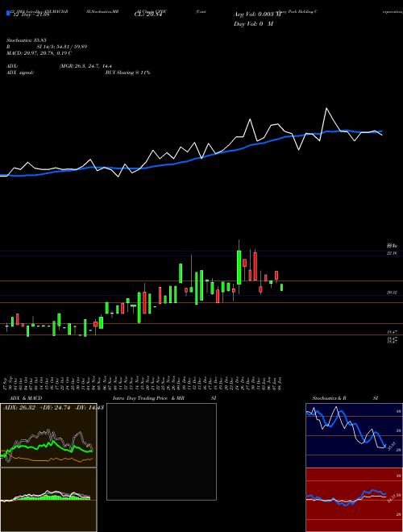Image resolution: width=403 pixels, height=532 pixels.
Task: Click the tallest green candlestick on the chart
Action: [239, 267]
